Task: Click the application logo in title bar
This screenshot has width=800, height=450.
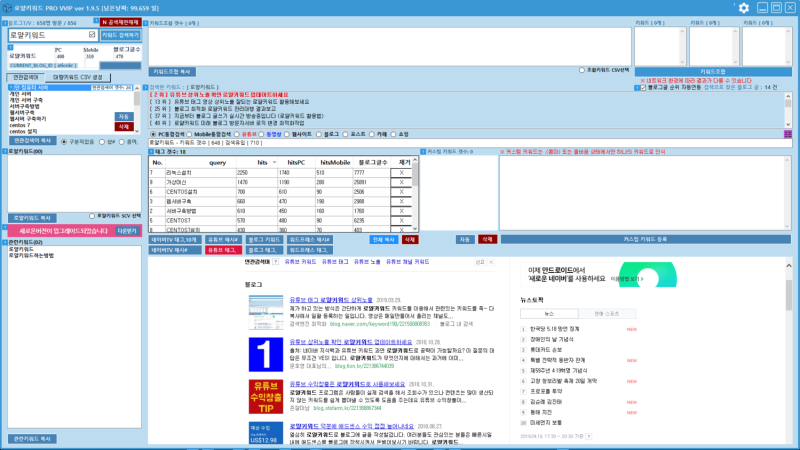Action: pos(7,8)
